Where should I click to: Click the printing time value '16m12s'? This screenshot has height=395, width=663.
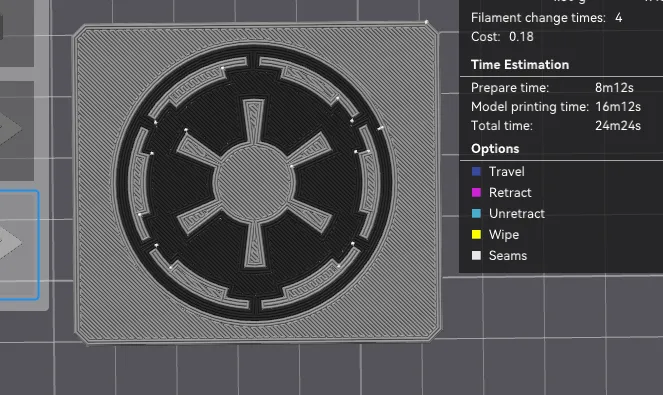pos(618,107)
